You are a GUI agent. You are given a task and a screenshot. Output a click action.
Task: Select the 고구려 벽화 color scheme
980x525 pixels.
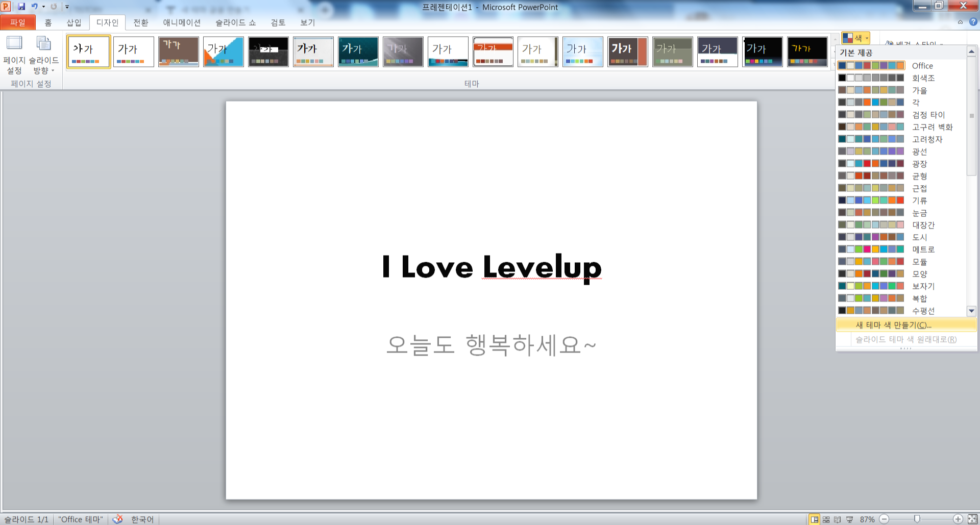901,127
